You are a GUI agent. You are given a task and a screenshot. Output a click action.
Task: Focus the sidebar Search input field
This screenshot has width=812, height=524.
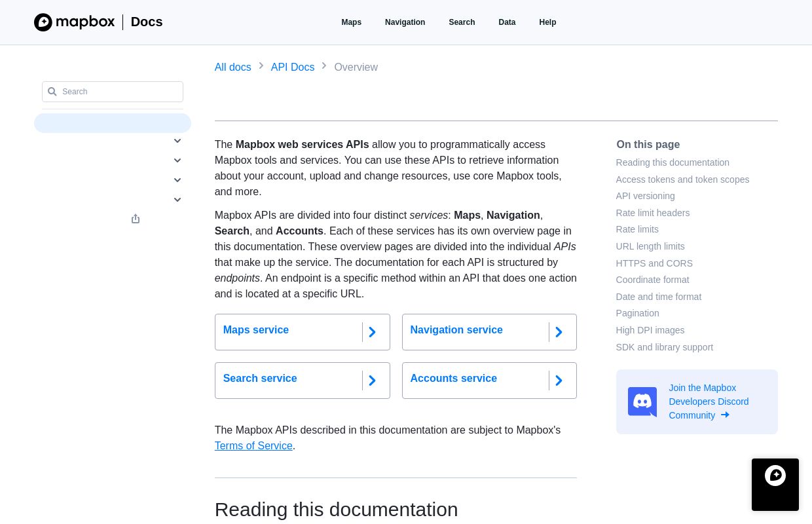(x=113, y=92)
